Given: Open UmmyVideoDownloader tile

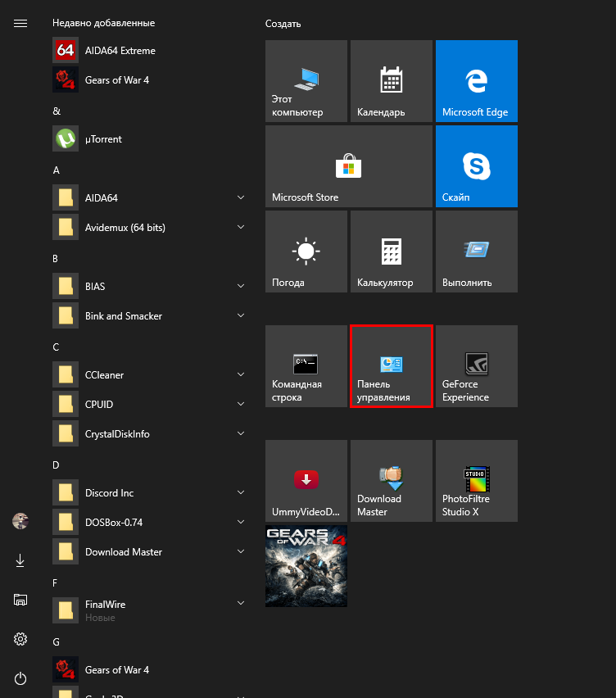Looking at the screenshot, I should click(306, 481).
